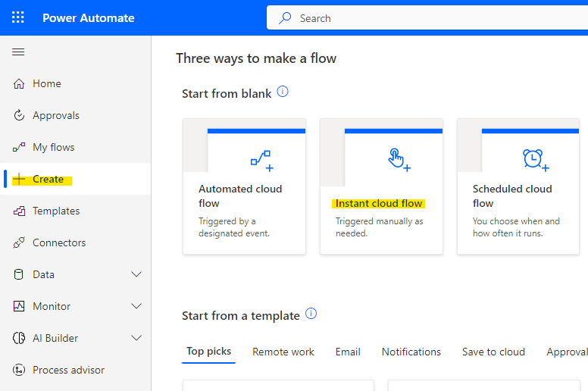Image resolution: width=588 pixels, height=391 pixels.
Task: Collapse the navigation with hamburger icon
Action: [x=18, y=52]
